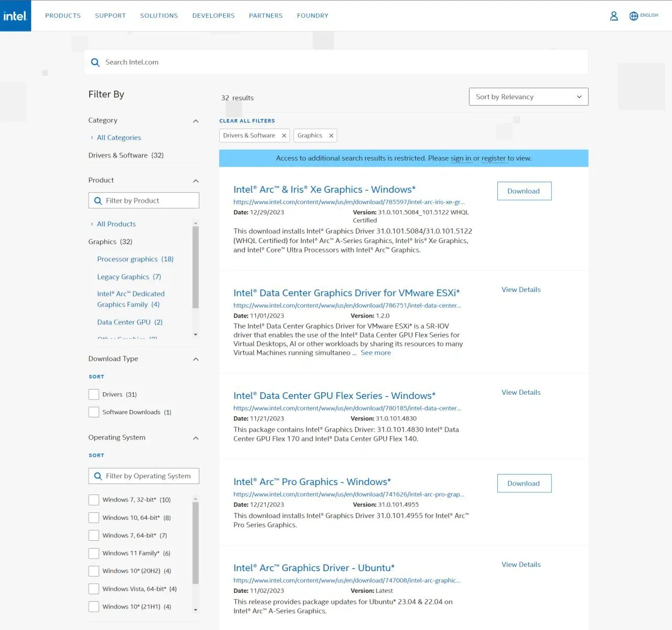Click SORT under Operating System

pyautogui.click(x=97, y=456)
